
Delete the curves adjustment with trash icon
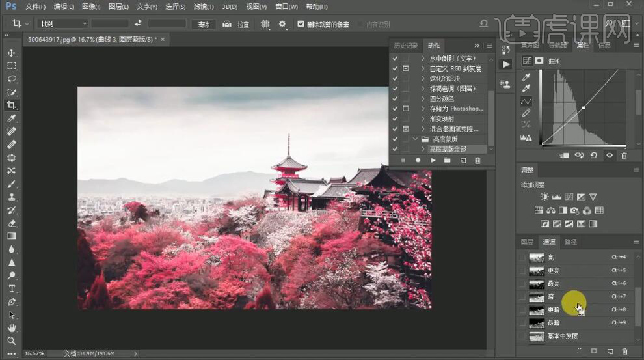624,156
